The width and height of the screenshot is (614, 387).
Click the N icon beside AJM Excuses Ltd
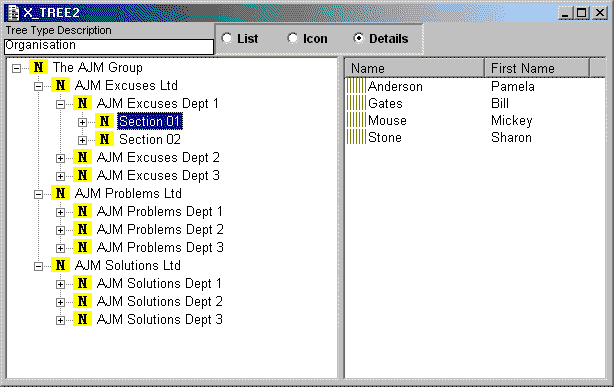tap(60, 85)
